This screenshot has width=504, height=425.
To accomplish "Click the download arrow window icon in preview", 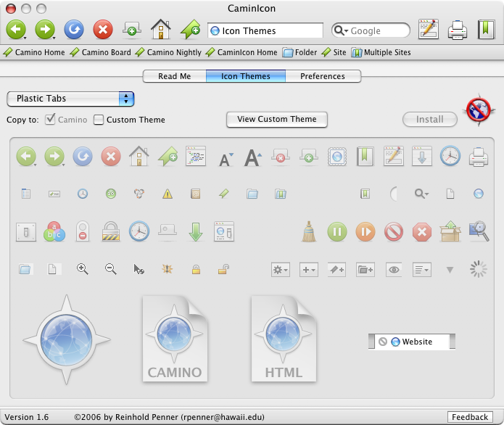I will coord(422,156).
